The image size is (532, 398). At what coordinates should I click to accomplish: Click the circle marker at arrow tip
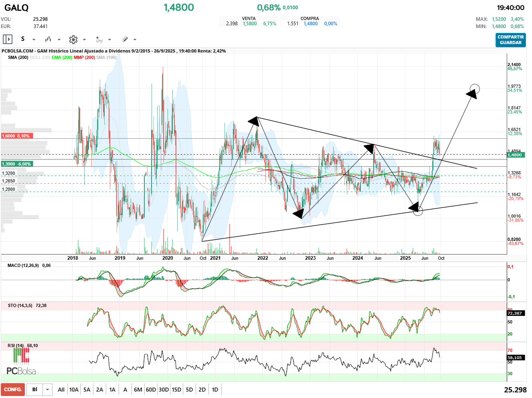click(x=475, y=89)
